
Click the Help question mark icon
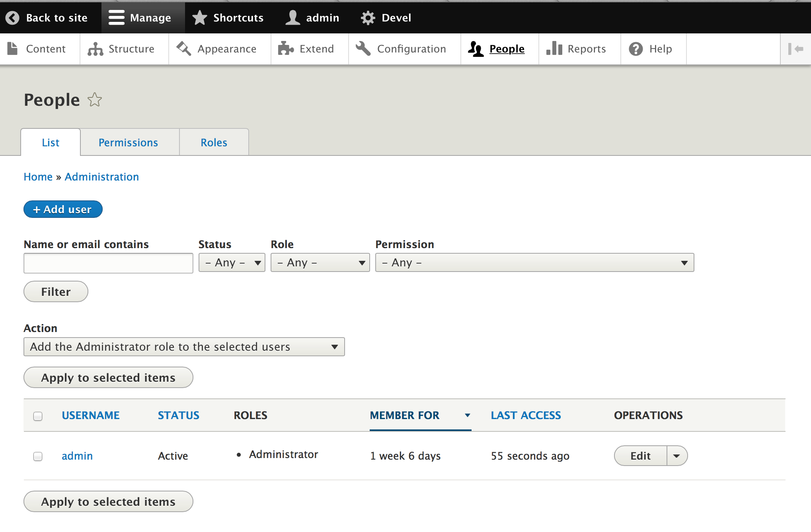pyautogui.click(x=636, y=49)
